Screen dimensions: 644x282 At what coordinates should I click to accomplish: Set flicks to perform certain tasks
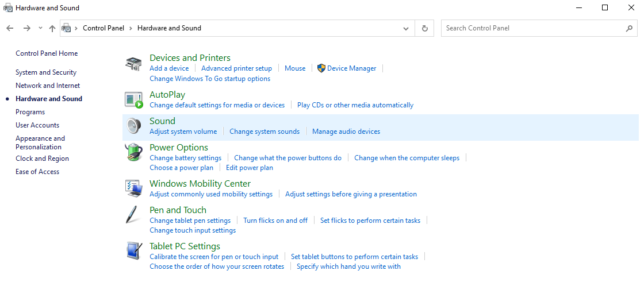coord(370,221)
